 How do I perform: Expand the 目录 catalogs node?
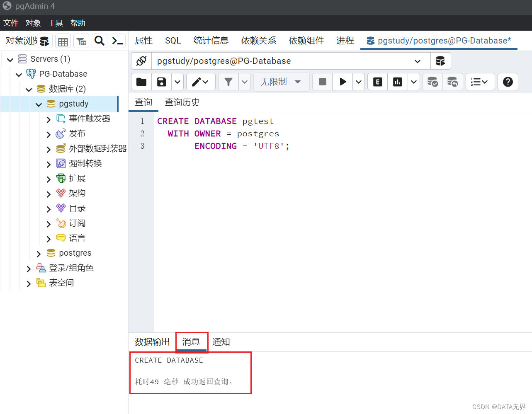click(x=49, y=209)
